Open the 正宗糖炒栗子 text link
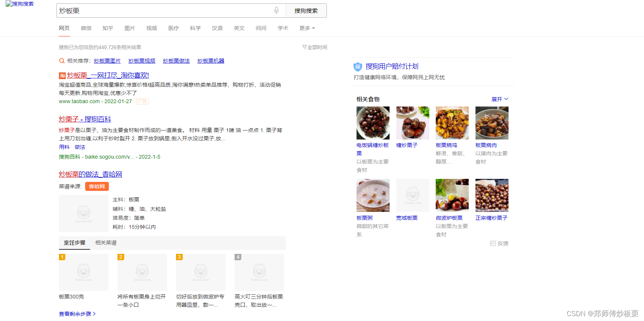The width and height of the screenshot is (644, 321). (492, 218)
